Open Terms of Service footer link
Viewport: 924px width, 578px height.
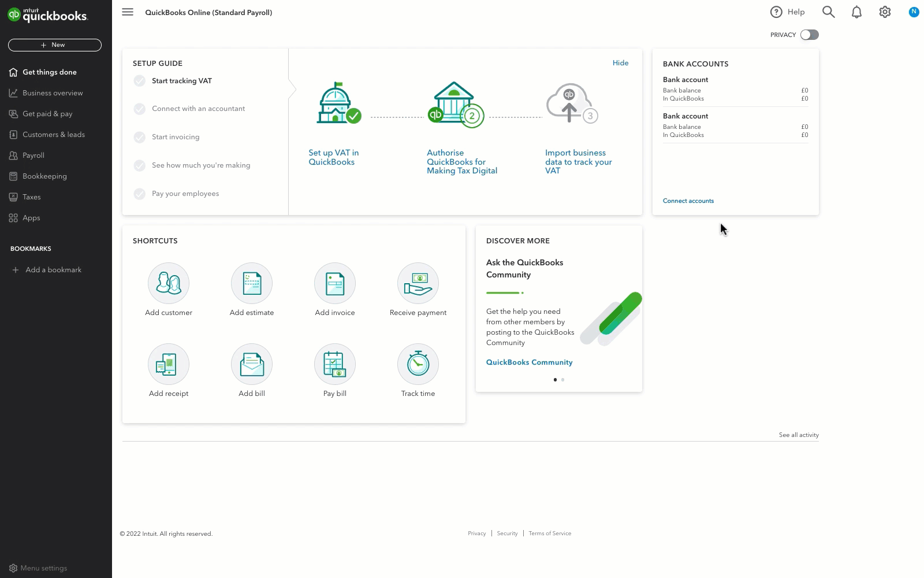coord(550,533)
